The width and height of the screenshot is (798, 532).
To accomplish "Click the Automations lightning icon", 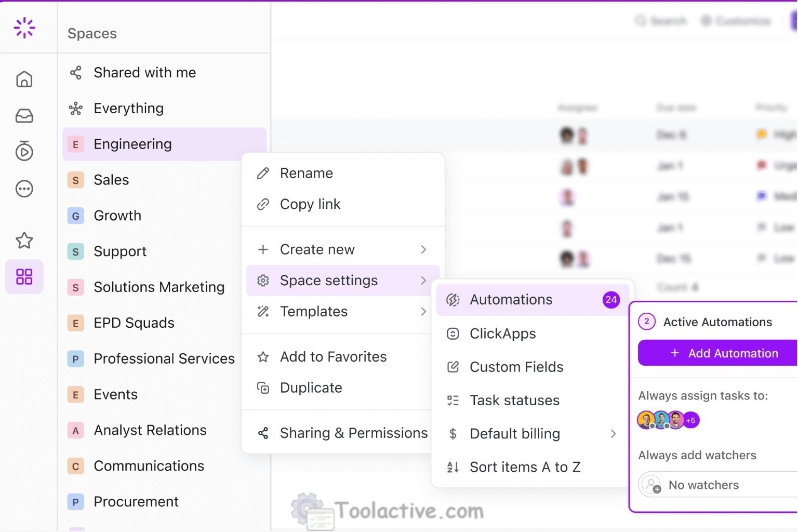I will (x=453, y=299).
